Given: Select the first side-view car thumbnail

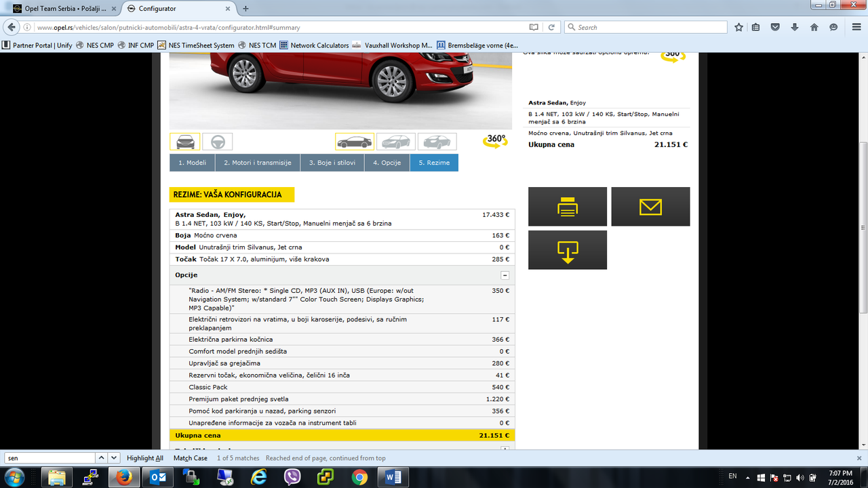Looking at the screenshot, I should click(x=355, y=142).
